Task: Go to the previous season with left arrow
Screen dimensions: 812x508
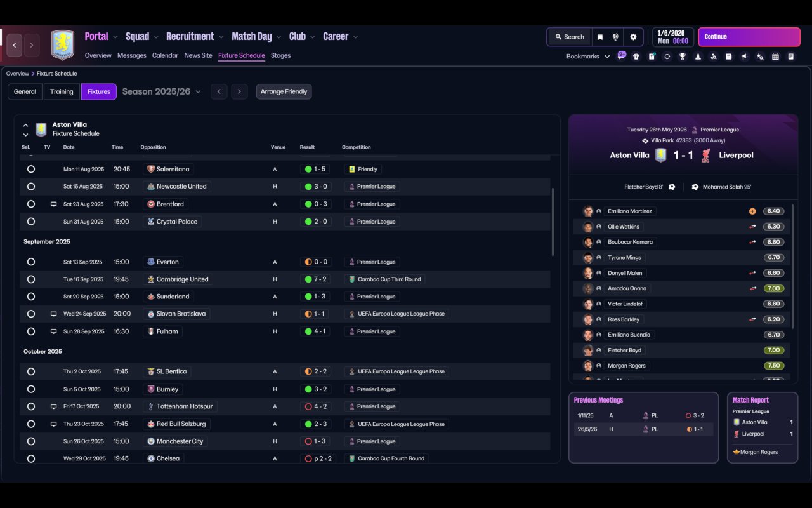Action: pos(219,91)
